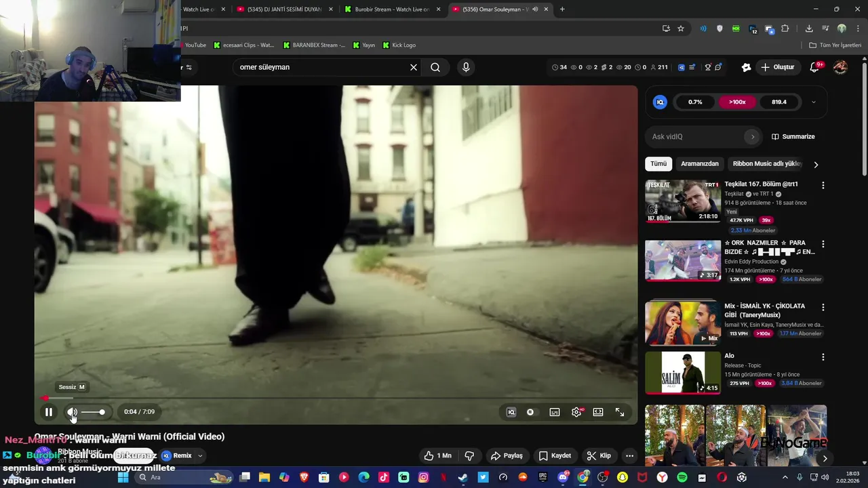868x488 pixels.
Task: Open Chrome media control icon
Action: (x=825, y=28)
